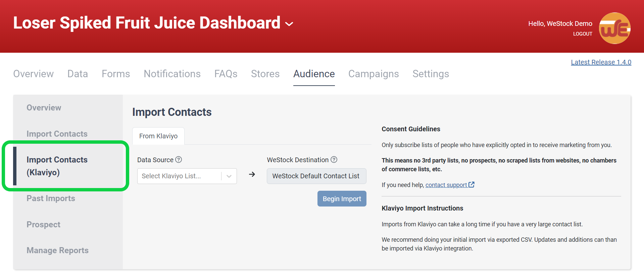Click the Import Contacts page heading
The height and width of the screenshot is (275, 644).
click(172, 112)
